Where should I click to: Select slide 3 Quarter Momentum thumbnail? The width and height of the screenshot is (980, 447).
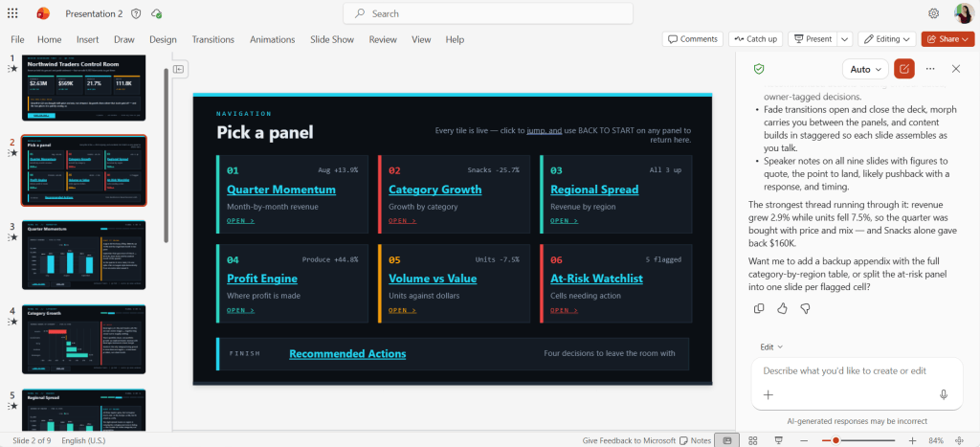84,255
